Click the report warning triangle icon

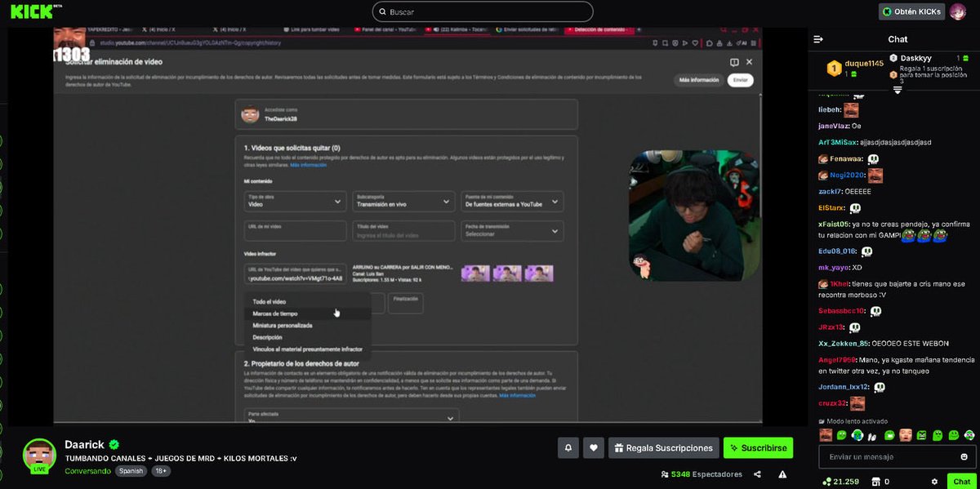coord(782,474)
